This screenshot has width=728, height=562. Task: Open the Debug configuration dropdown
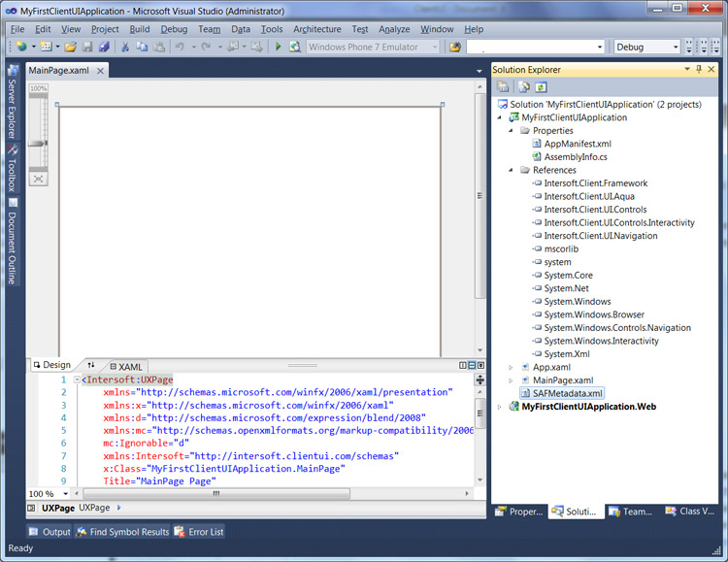676,47
